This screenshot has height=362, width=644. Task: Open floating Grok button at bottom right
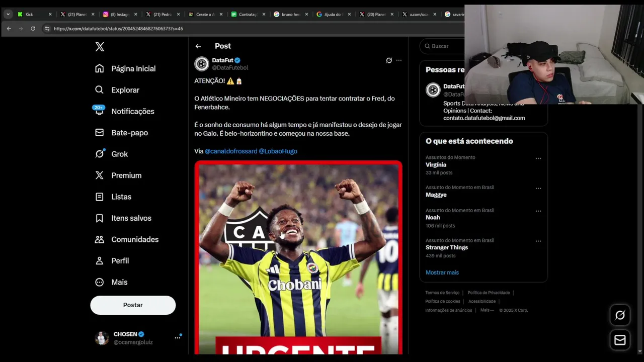click(x=620, y=315)
